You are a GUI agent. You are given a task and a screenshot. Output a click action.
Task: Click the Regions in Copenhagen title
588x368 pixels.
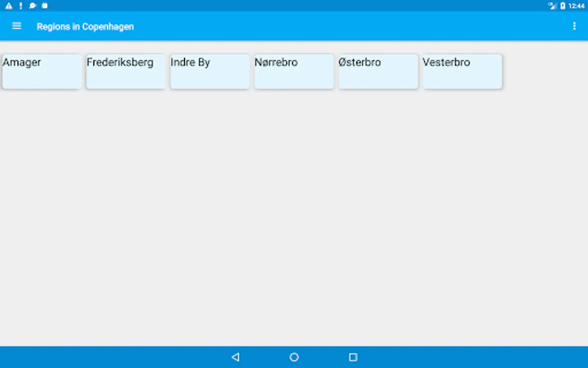click(85, 27)
